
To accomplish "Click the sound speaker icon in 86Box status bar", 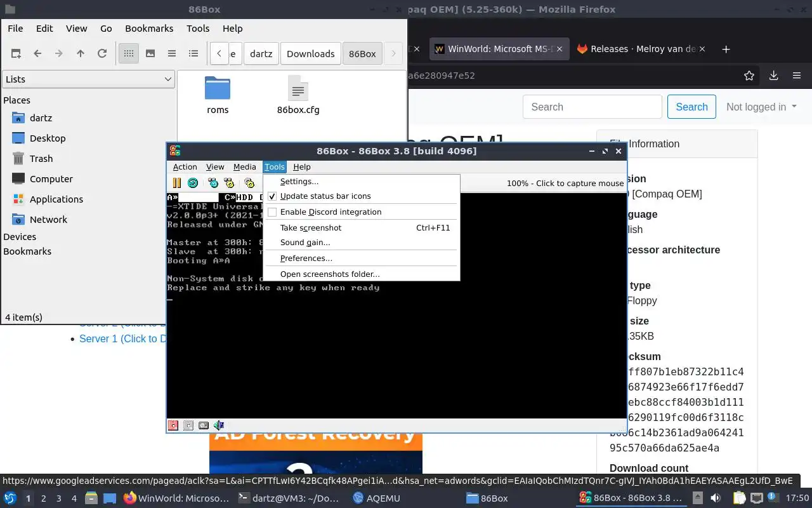I will tap(219, 425).
